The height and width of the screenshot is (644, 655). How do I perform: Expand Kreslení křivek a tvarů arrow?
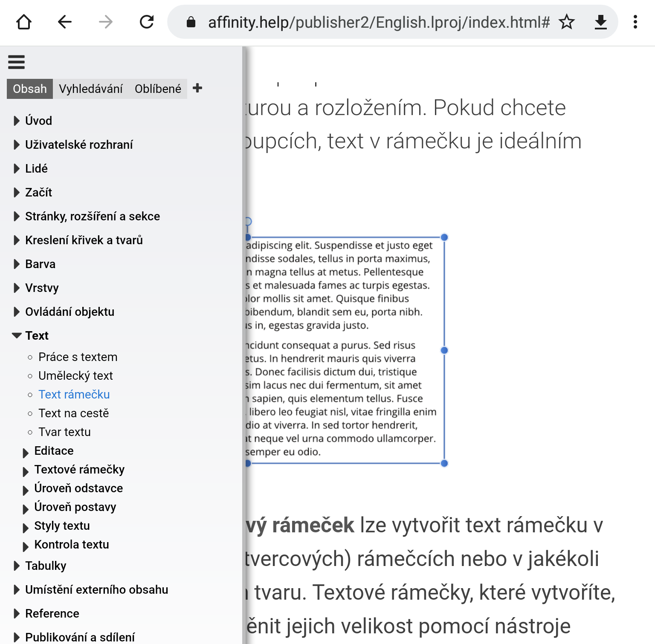pos(17,240)
